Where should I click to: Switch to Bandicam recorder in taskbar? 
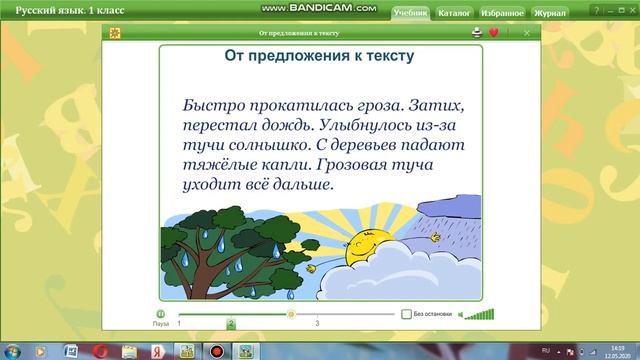click(x=217, y=351)
